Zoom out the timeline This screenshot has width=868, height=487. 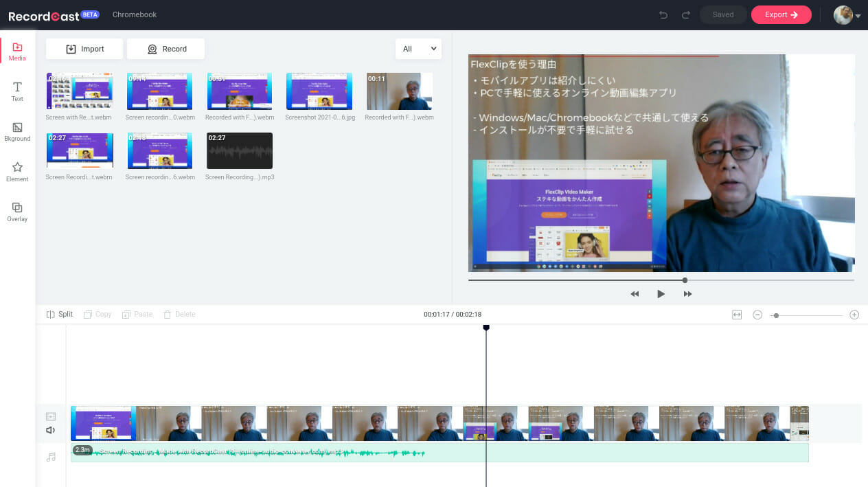pos(757,315)
